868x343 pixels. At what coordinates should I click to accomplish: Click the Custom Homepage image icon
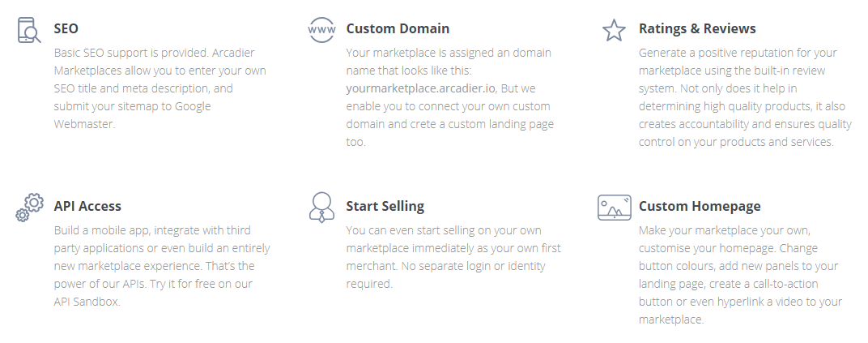[x=615, y=208]
